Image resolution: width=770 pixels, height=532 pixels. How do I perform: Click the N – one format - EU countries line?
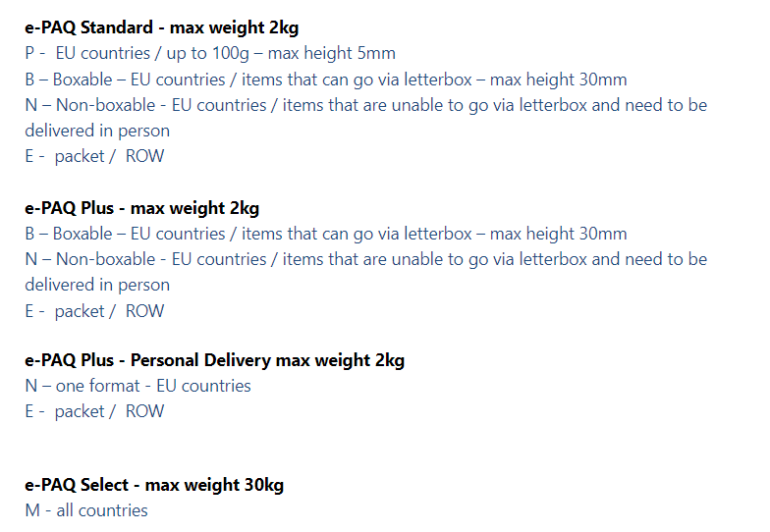137,386
